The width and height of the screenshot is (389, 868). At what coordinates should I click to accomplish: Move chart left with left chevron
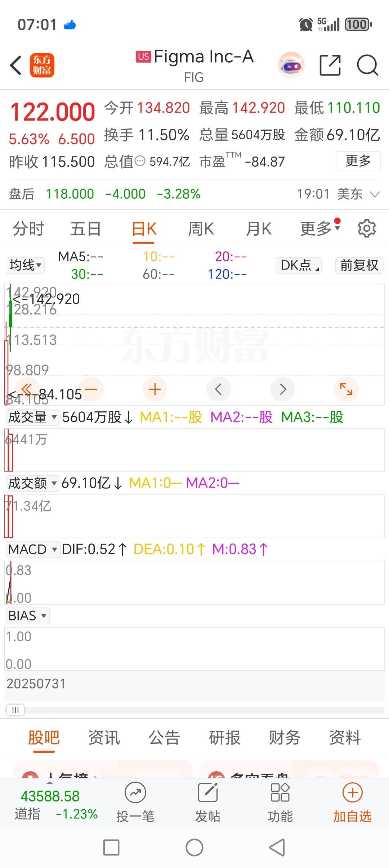pyautogui.click(x=219, y=389)
